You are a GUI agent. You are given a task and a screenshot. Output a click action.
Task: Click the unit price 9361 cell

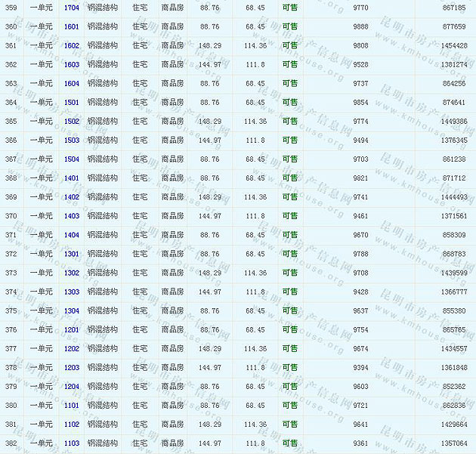pos(361,443)
